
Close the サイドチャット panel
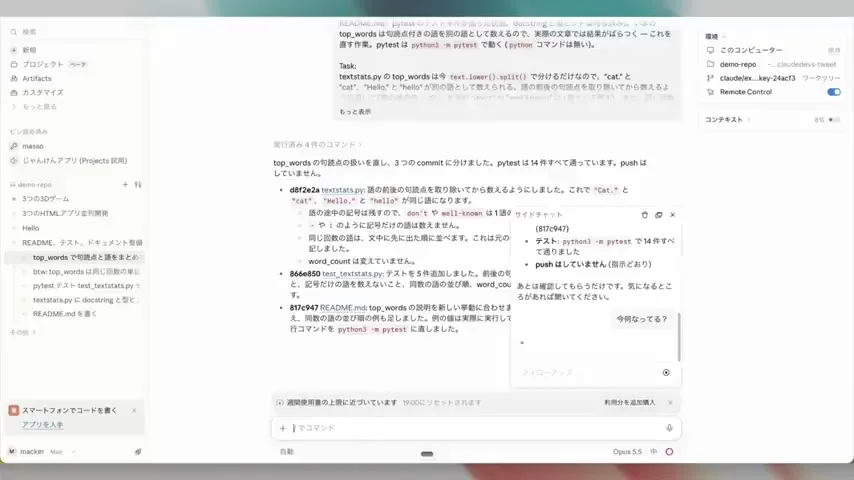(x=673, y=215)
